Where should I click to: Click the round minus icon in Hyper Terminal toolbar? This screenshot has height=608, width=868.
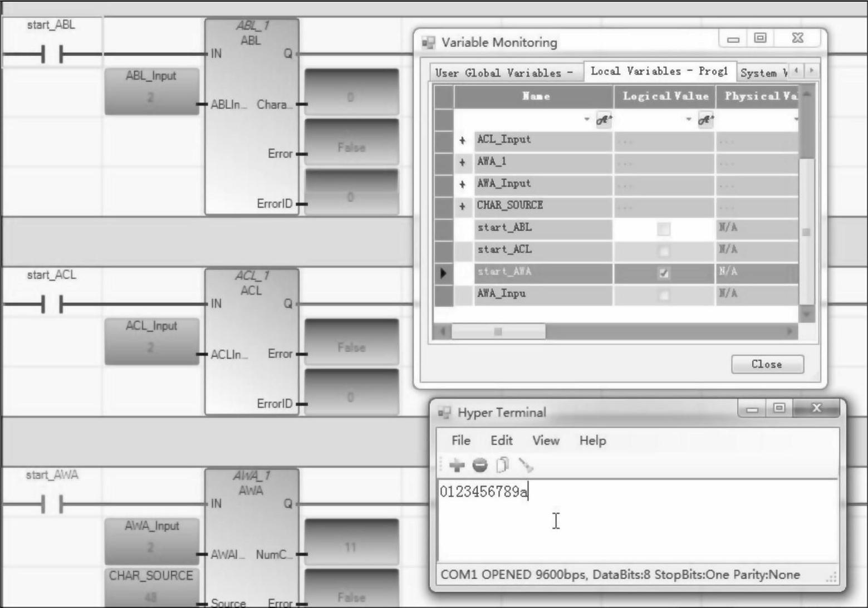479,465
